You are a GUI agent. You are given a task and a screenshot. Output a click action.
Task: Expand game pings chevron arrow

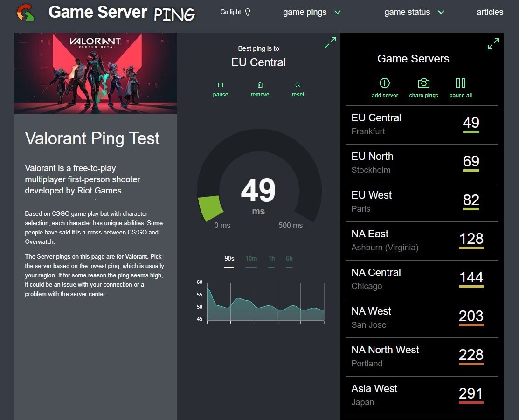click(x=337, y=12)
